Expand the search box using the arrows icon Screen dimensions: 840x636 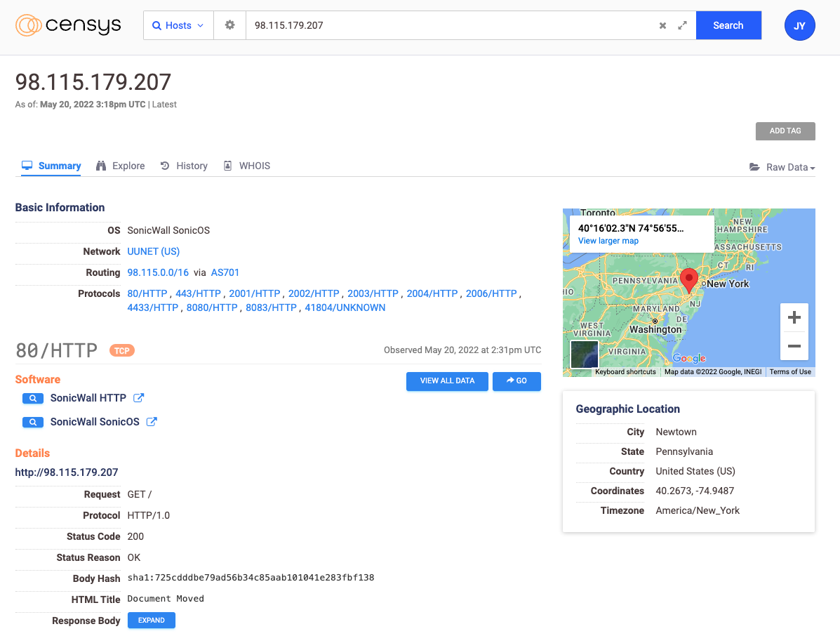(x=681, y=25)
